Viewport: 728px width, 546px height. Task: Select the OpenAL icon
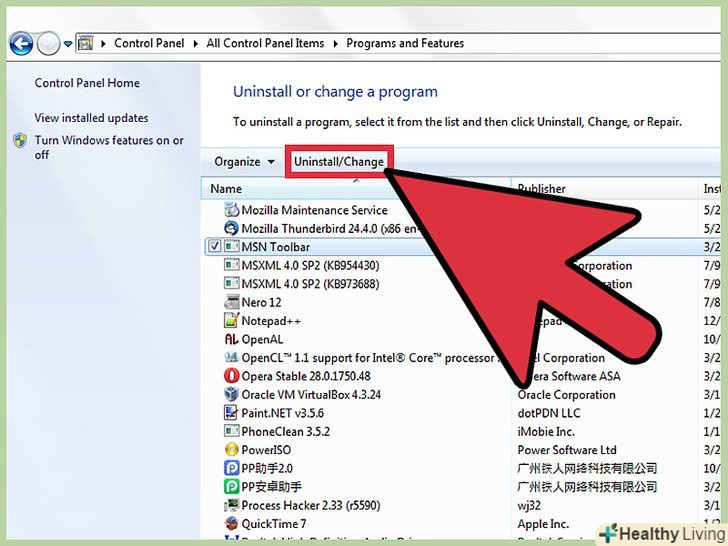click(231, 339)
